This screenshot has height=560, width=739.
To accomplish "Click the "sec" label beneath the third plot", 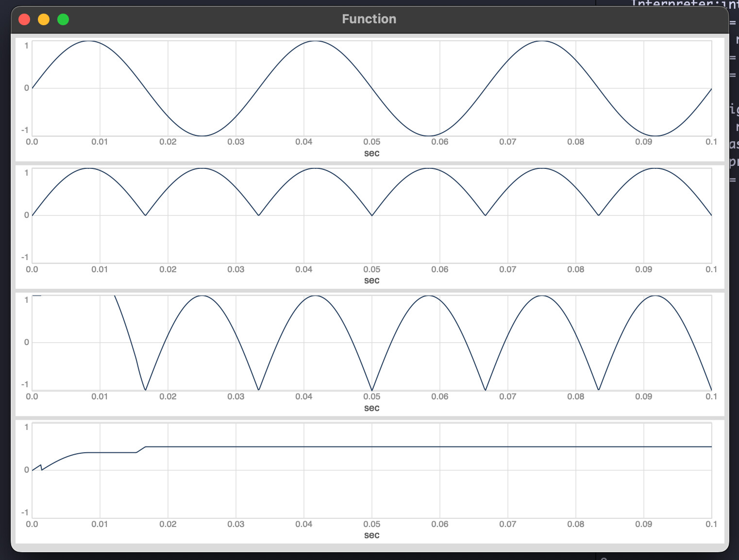I will coord(371,408).
